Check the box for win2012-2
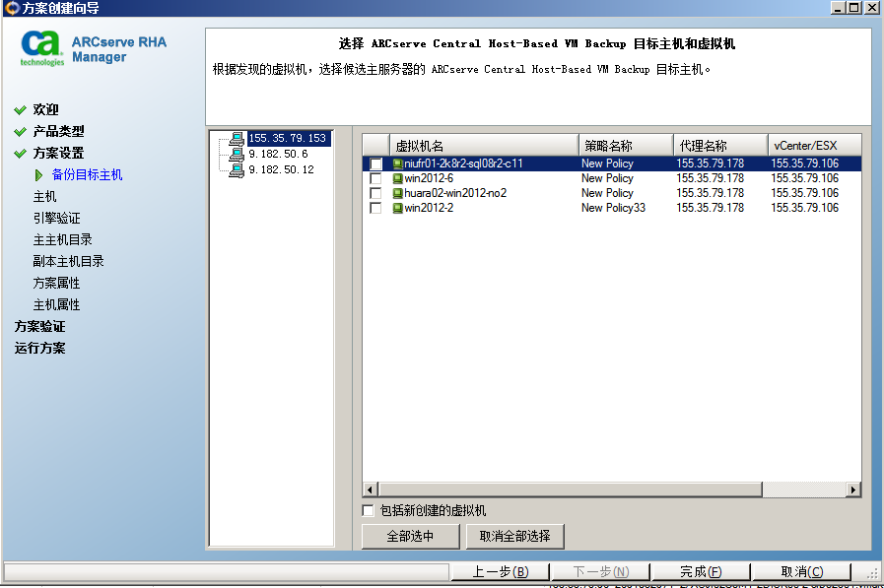 tap(375, 208)
